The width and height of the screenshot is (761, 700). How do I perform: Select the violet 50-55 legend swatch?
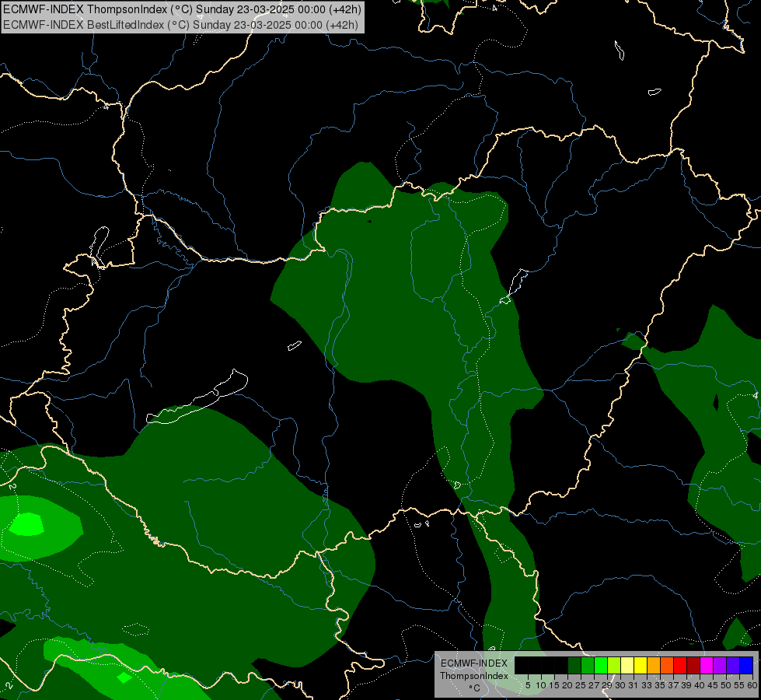click(733, 665)
